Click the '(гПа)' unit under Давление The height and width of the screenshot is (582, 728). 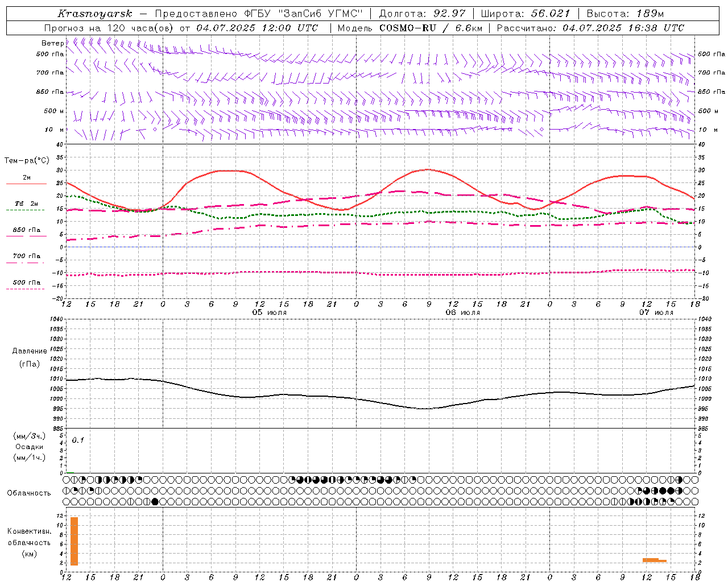tap(30, 364)
